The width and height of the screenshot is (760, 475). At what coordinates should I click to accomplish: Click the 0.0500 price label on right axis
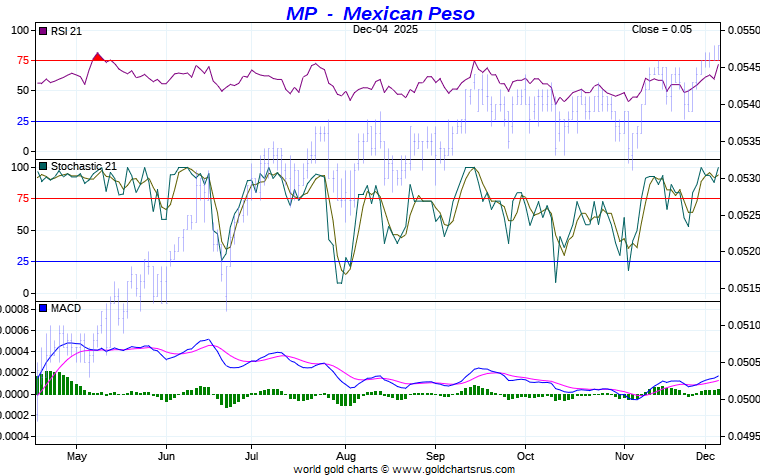[x=744, y=399]
